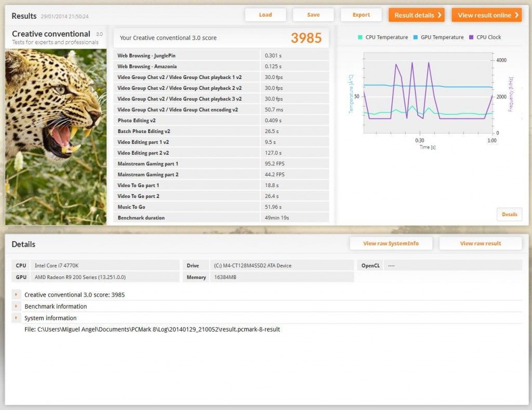
Task: Select the 3985 score value
Action: pyautogui.click(x=306, y=38)
